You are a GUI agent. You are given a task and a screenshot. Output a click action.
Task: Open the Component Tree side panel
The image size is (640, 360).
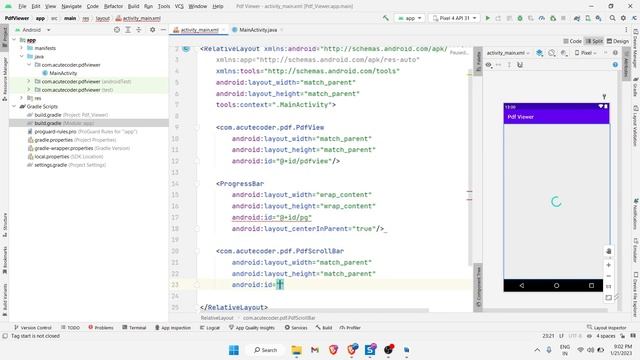coord(478,288)
